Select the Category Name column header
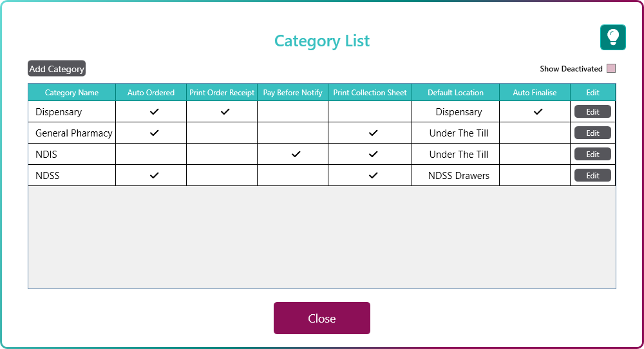The image size is (644, 349). click(x=71, y=93)
